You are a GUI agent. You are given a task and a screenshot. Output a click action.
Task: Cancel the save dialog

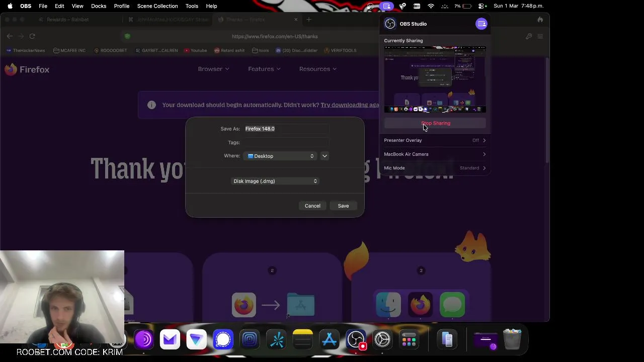coord(312,206)
